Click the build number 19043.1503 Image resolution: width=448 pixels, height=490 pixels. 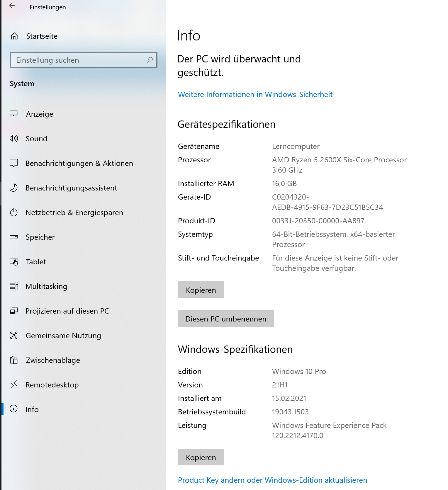point(290,412)
